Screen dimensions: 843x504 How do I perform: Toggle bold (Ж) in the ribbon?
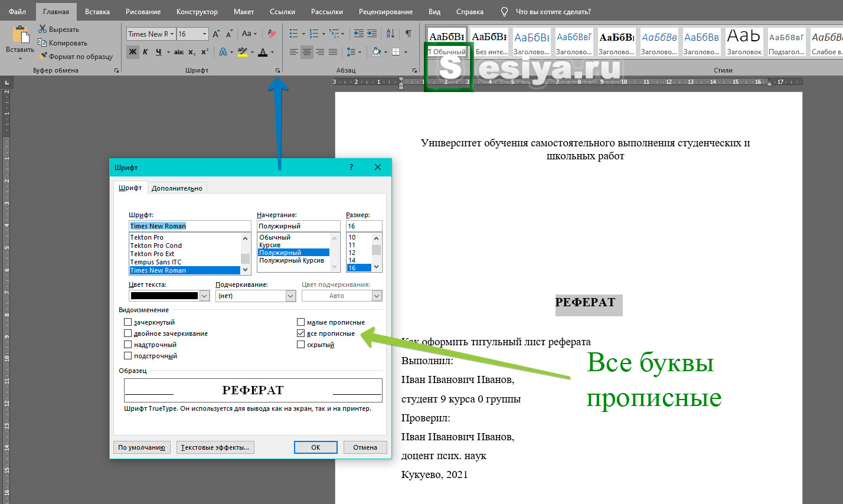(133, 52)
